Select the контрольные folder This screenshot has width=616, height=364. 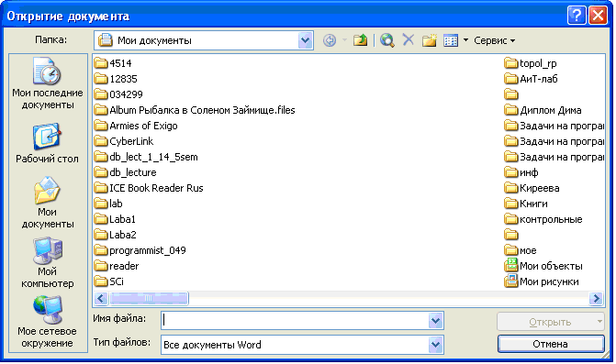(543, 219)
